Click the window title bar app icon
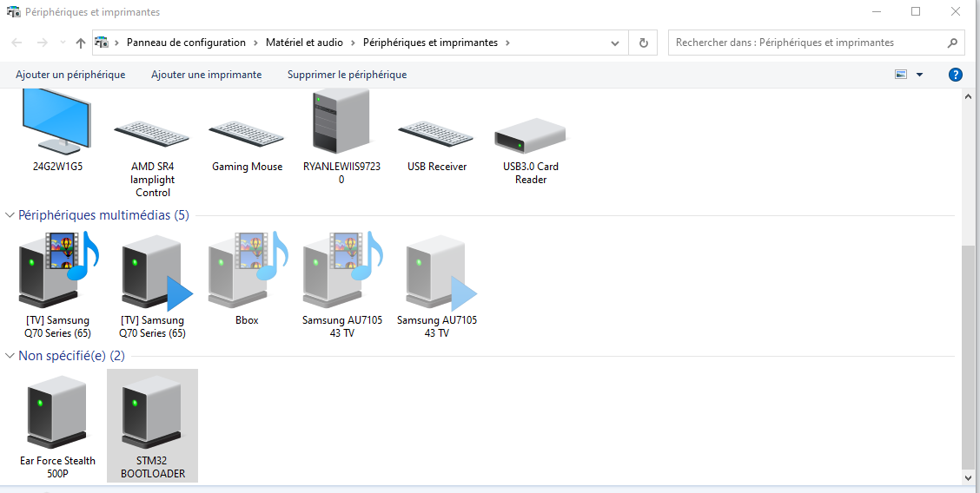 coord(13,12)
